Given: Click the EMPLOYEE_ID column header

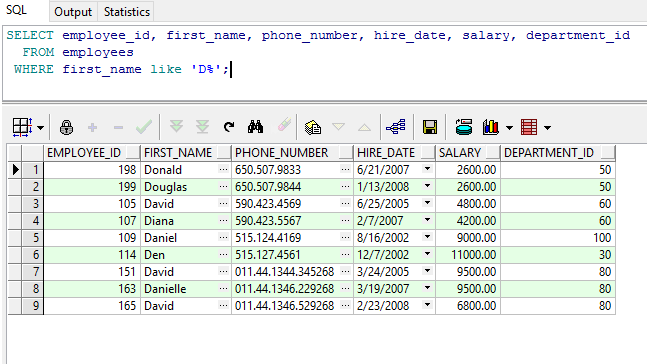Looking at the screenshot, I should [x=92, y=153].
